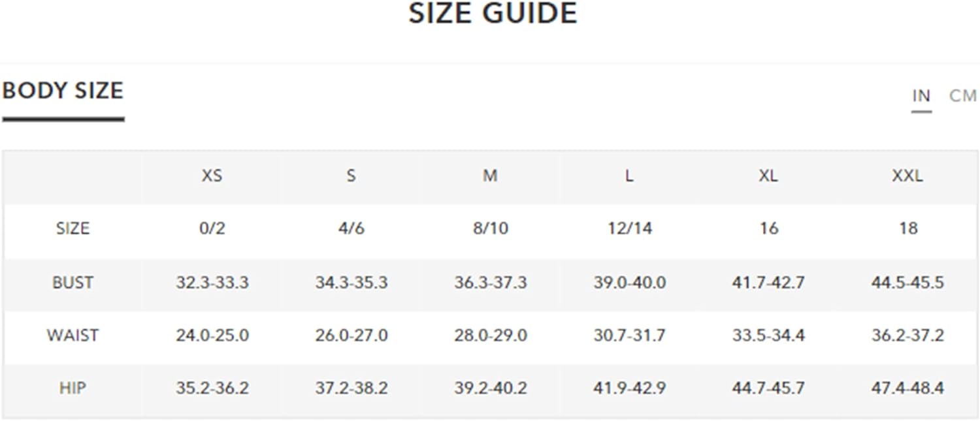980x421 pixels.
Task: Click waist value 33.5-34.4
Action: (768, 335)
